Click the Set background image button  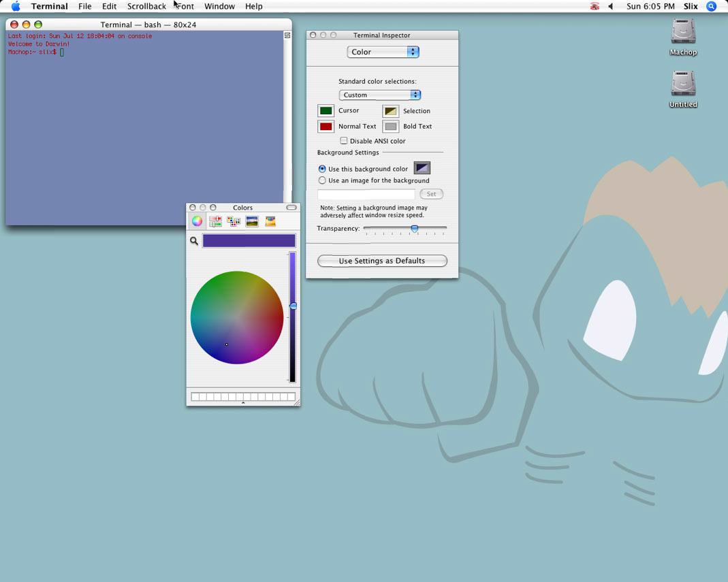point(431,194)
